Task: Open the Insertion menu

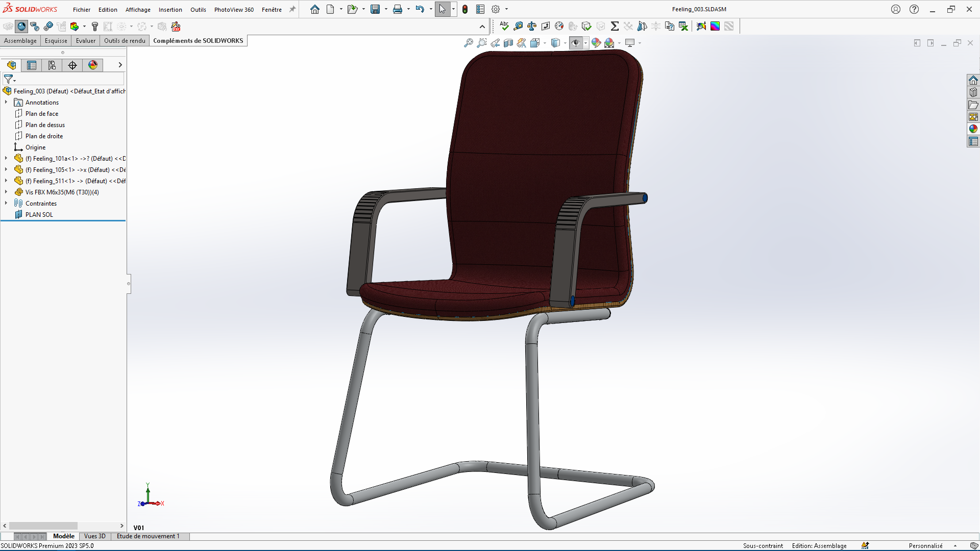Action: [x=170, y=10]
